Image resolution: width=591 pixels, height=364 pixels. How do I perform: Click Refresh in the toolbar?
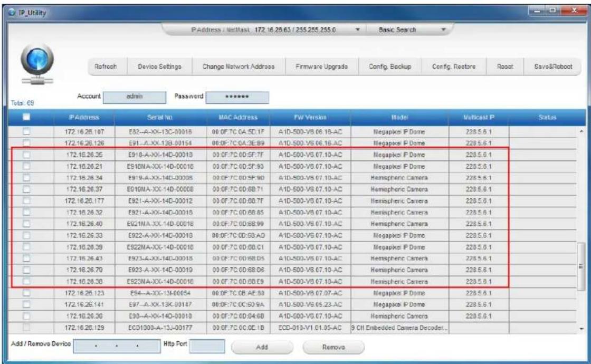coord(106,66)
